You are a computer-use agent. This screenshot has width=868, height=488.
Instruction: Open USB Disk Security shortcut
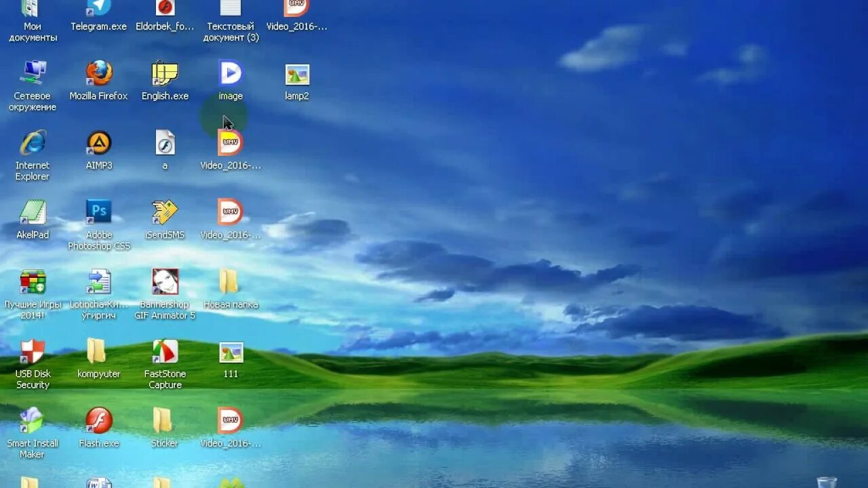tap(33, 364)
